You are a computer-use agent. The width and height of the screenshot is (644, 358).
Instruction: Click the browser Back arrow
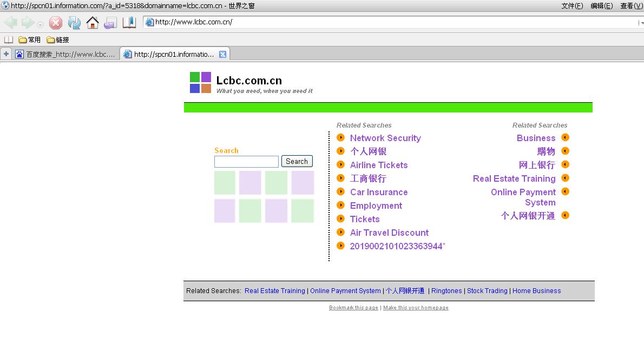point(11,23)
